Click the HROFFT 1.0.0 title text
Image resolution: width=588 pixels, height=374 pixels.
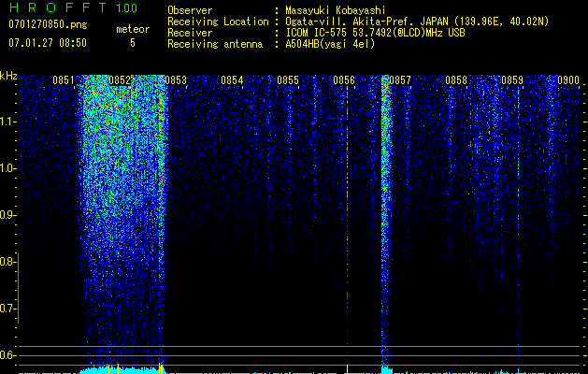(x=73, y=7)
